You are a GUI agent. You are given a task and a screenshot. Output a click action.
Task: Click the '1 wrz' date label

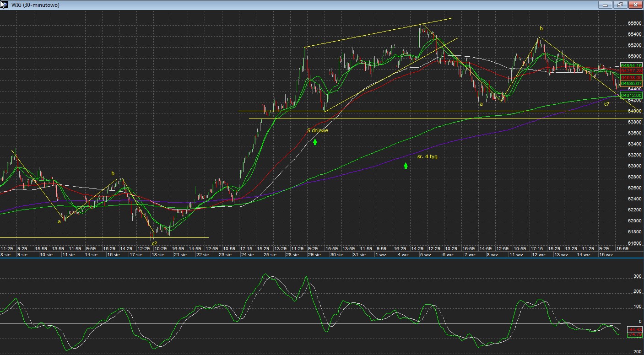381,254
